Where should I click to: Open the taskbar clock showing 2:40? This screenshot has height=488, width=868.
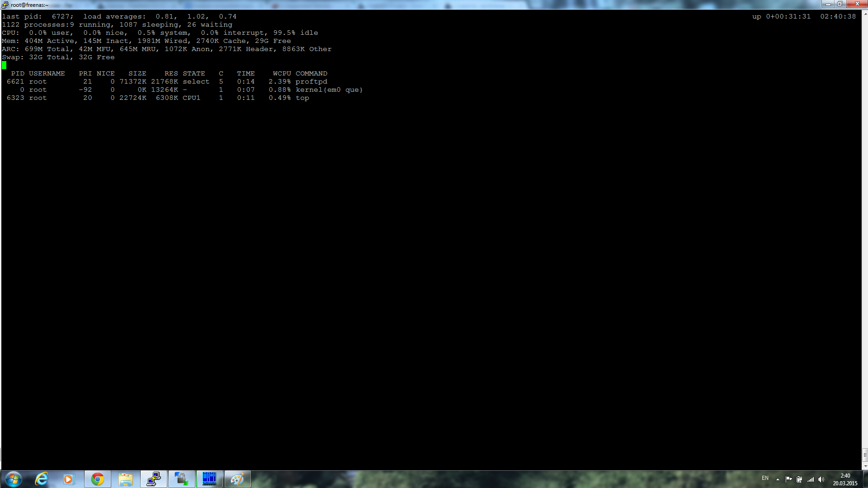tap(845, 479)
